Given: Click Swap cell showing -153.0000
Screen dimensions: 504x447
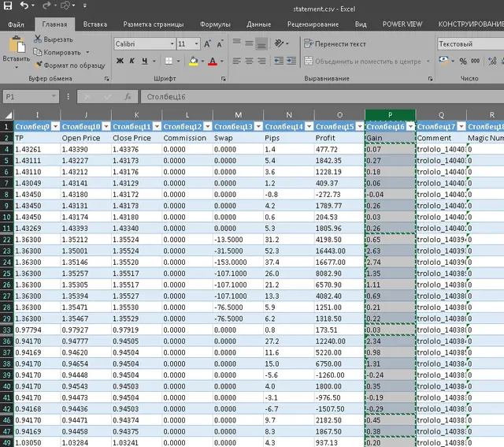Looking at the screenshot, I should [238, 263].
